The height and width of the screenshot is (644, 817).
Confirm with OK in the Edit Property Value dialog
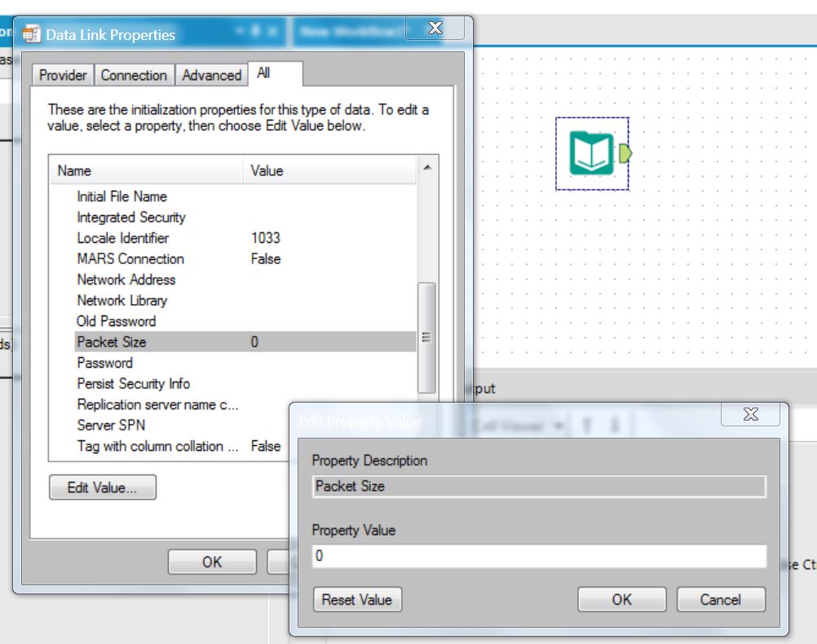tap(621, 599)
